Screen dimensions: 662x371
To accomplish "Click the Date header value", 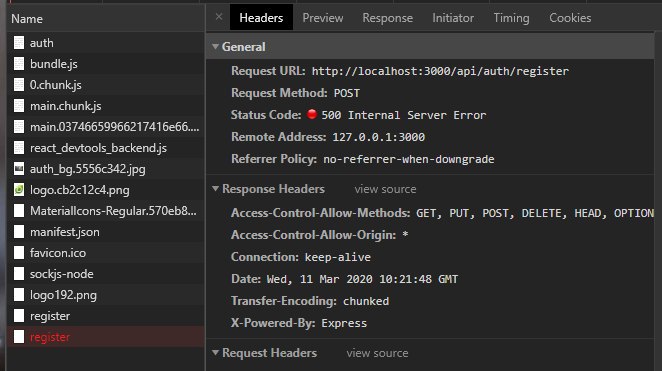I will click(362, 279).
